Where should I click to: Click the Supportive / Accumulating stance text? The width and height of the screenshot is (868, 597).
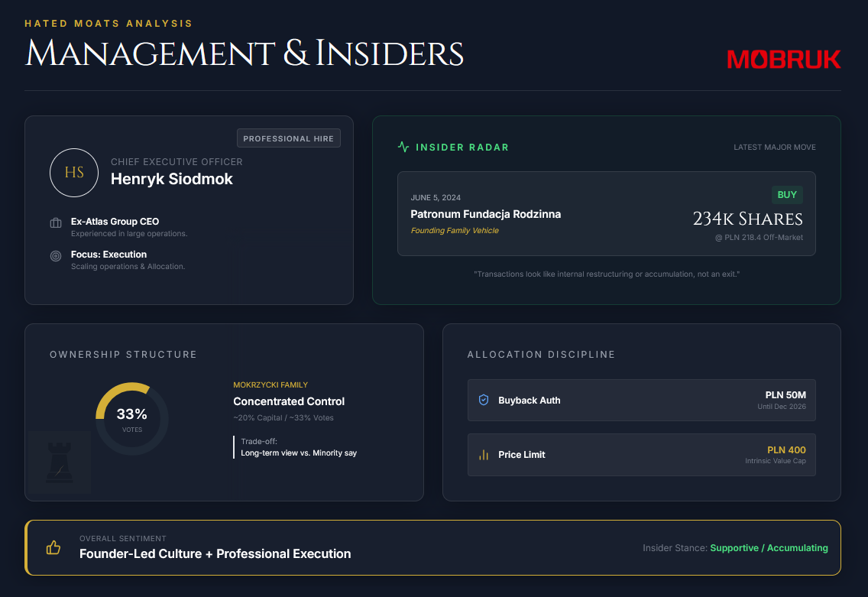pyautogui.click(x=769, y=548)
